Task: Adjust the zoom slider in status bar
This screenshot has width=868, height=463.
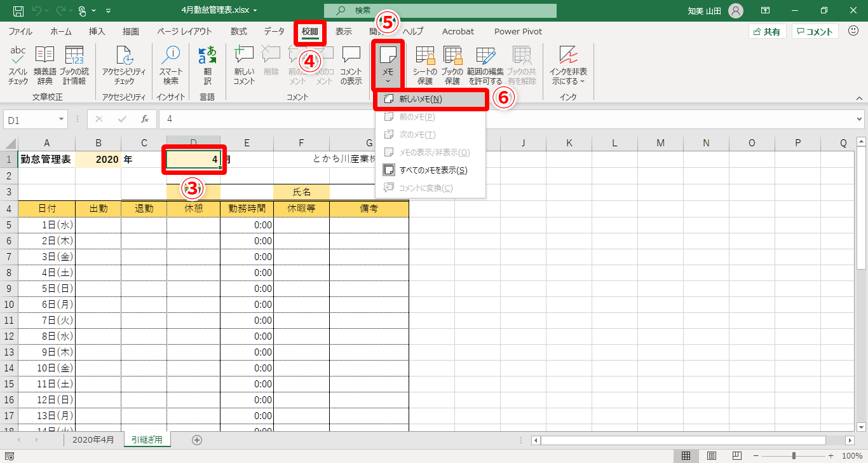Action: click(794, 455)
